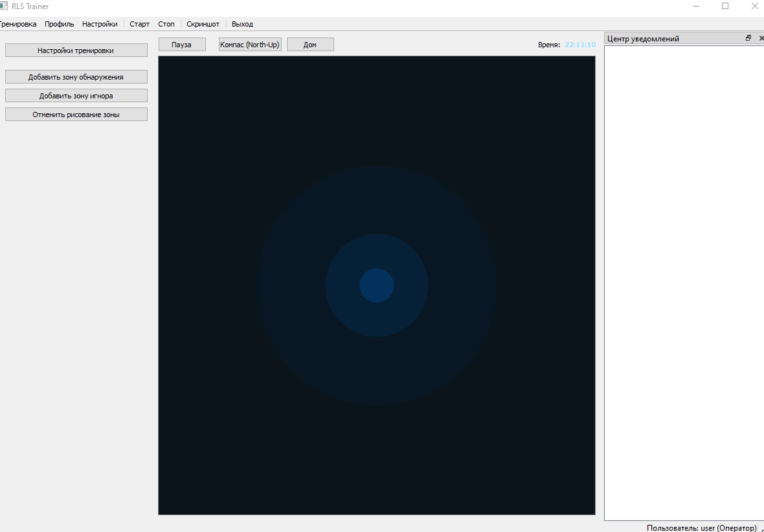Pause the simulation with Пауза
Viewport: 764px width, 532px height.
[x=182, y=44]
